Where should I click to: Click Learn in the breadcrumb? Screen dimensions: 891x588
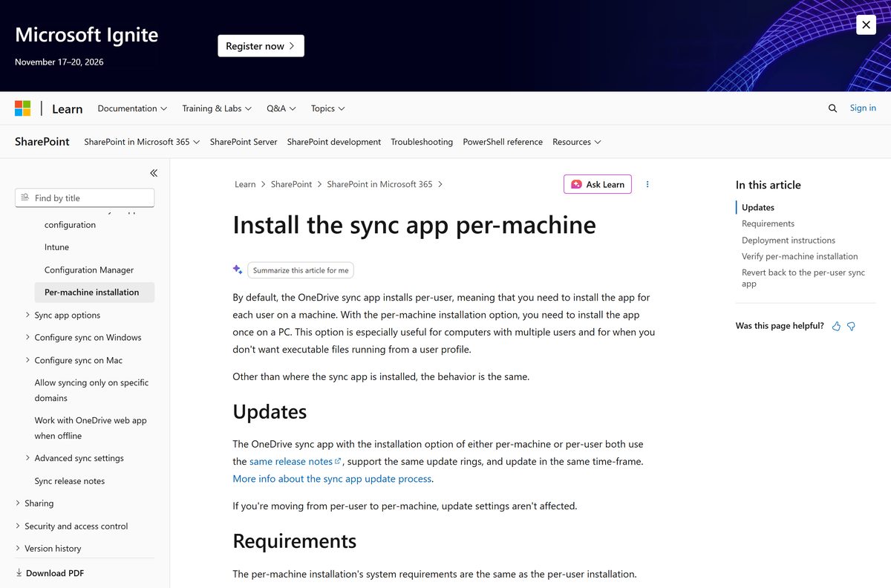tap(245, 184)
